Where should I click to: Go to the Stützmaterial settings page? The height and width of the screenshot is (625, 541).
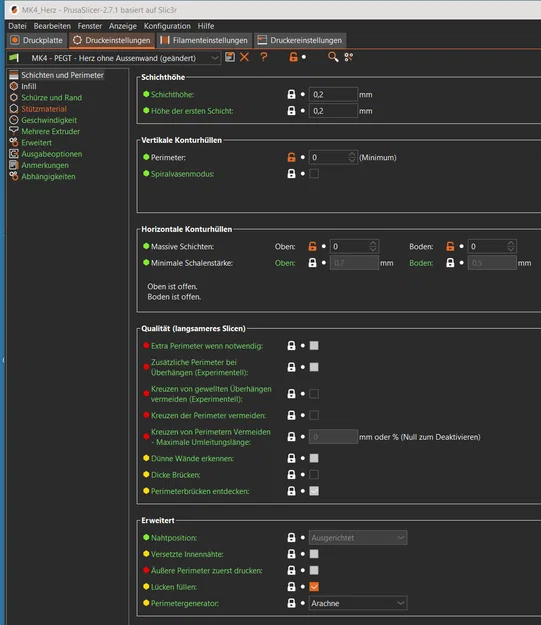coord(44,109)
